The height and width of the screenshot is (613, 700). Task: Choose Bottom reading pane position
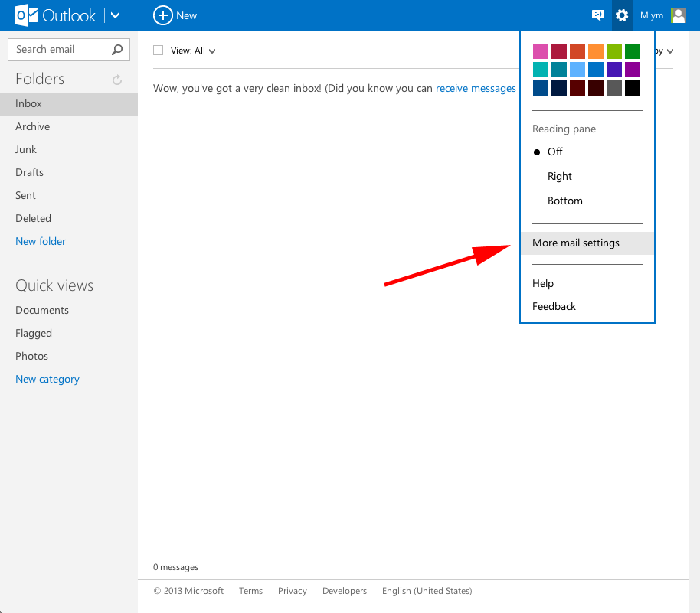coord(564,201)
